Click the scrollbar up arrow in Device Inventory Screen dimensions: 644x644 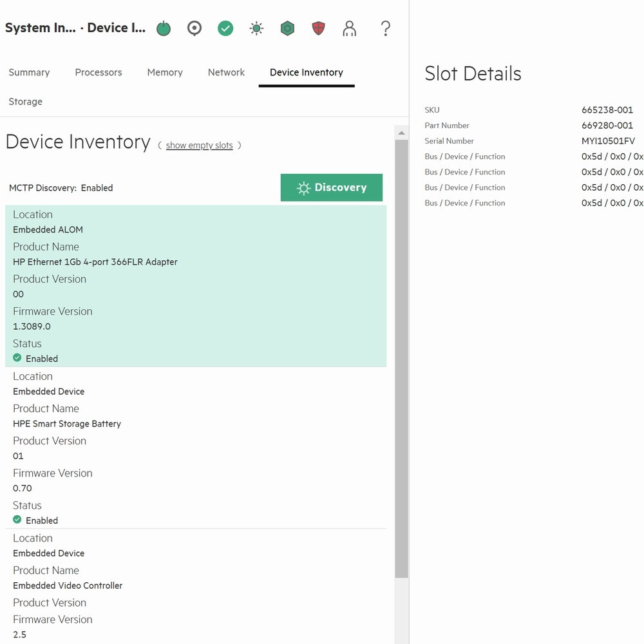pyautogui.click(x=401, y=133)
